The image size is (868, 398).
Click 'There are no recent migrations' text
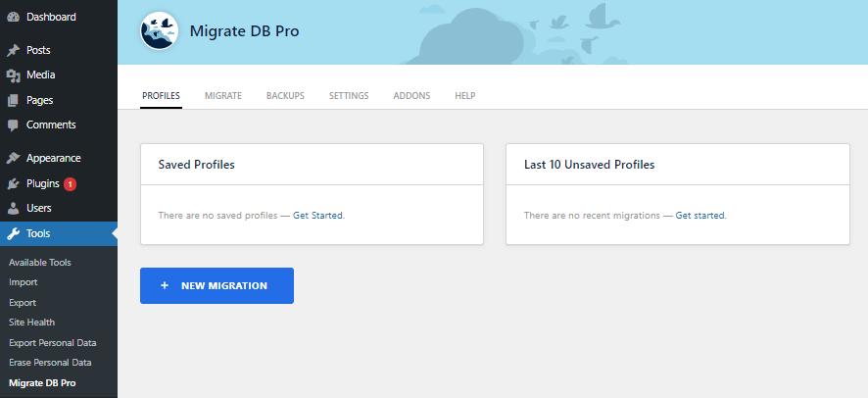point(593,216)
